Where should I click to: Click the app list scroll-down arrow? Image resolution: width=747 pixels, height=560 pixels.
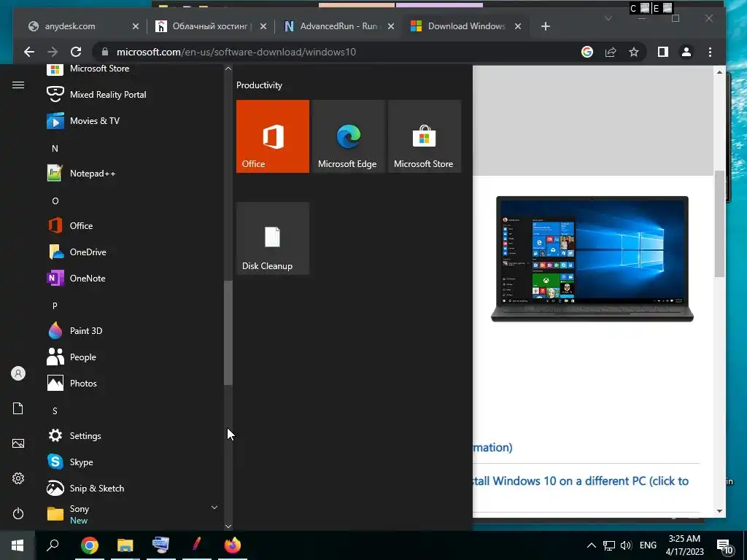[228, 526]
